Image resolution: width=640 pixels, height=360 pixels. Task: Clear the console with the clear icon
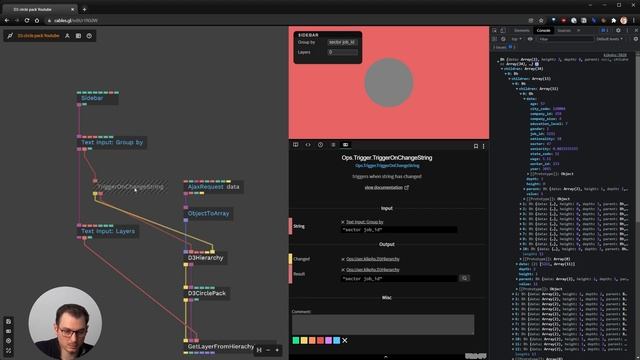pyautogui.click(x=503, y=39)
